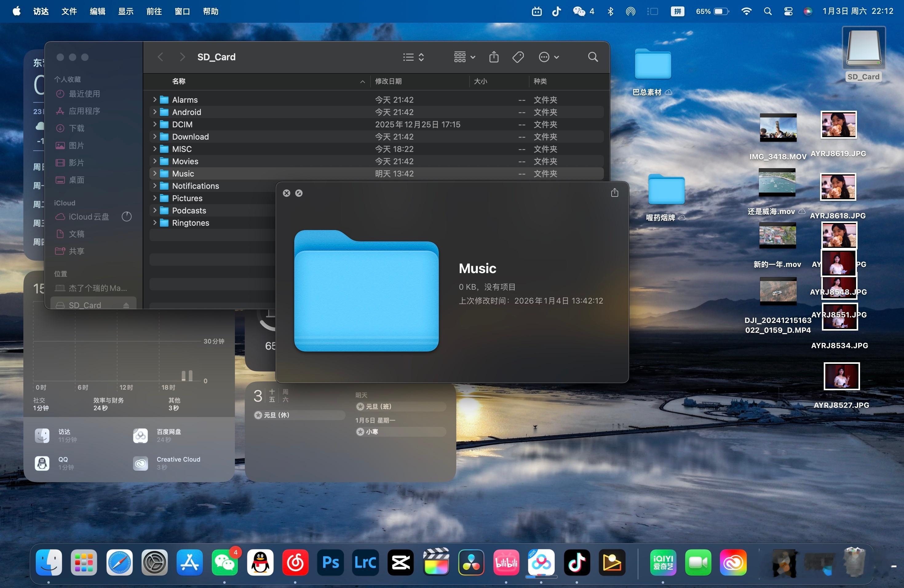Viewport: 904px width, 588px height.
Task: Open Final Cut Pro in the Dock
Action: tap(436, 562)
